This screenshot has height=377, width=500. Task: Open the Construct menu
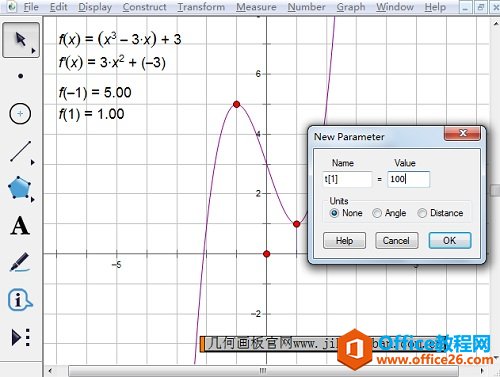[x=144, y=7]
